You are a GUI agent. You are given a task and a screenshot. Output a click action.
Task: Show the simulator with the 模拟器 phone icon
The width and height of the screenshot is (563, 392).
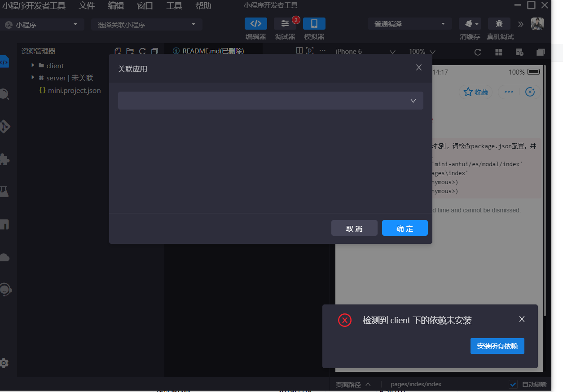pyautogui.click(x=314, y=24)
